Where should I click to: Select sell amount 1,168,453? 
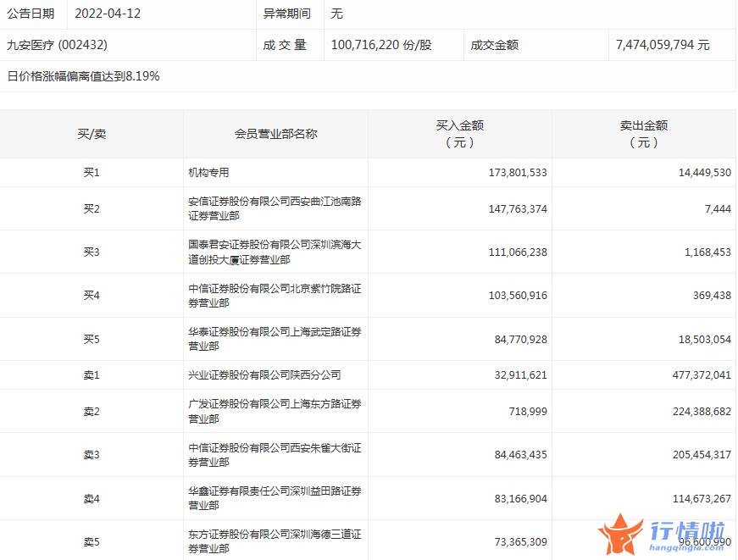pos(707,252)
